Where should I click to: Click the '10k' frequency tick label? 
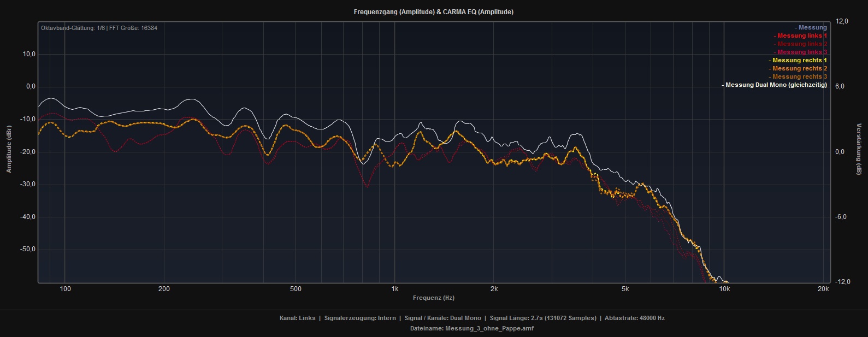(724, 289)
